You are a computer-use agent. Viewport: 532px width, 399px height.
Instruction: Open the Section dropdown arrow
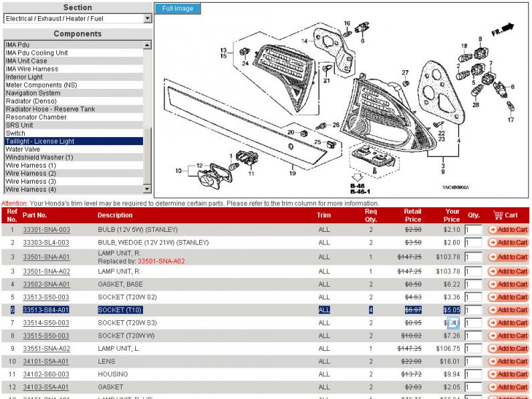pos(147,19)
